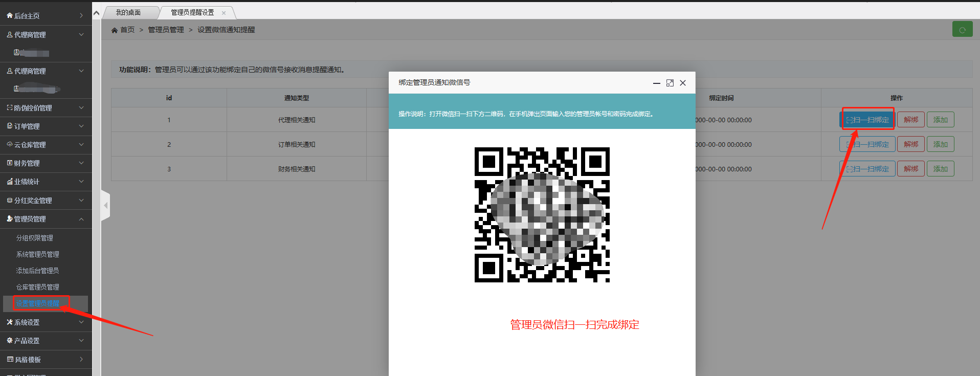Expand 分红奖金管理 using its chevron
980x376 pixels.
pos(81,201)
